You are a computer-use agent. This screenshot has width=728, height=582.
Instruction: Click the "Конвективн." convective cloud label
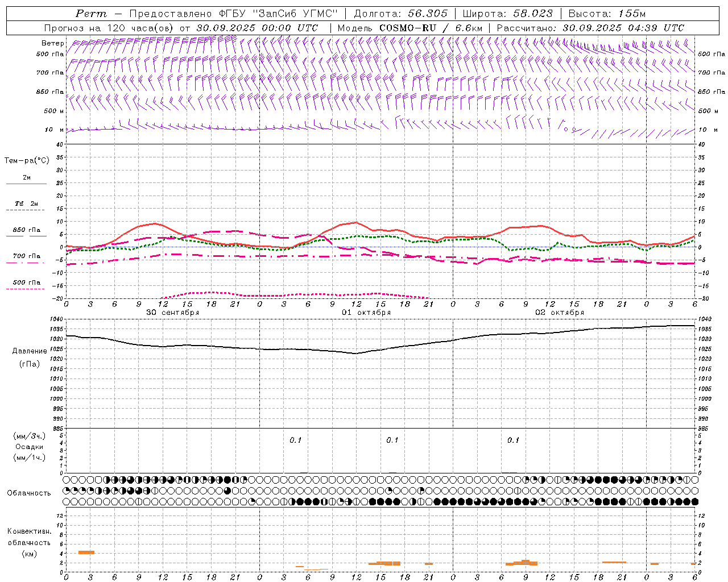pyautogui.click(x=29, y=531)
